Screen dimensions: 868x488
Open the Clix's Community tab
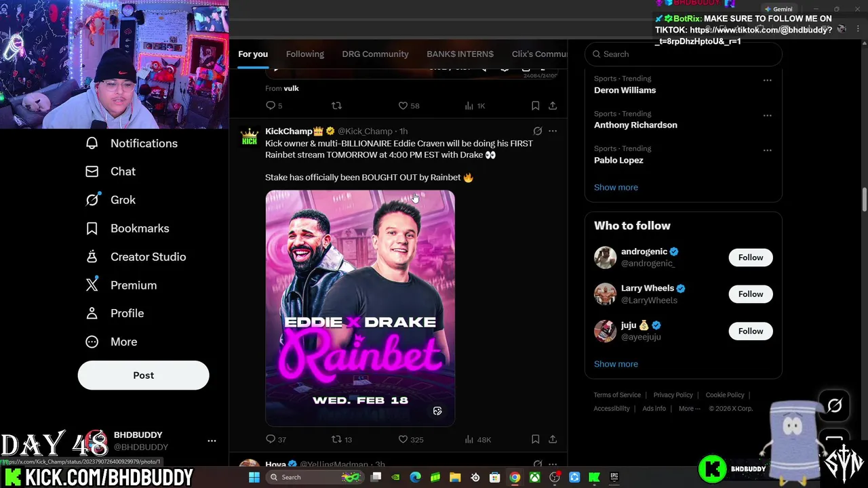click(539, 54)
